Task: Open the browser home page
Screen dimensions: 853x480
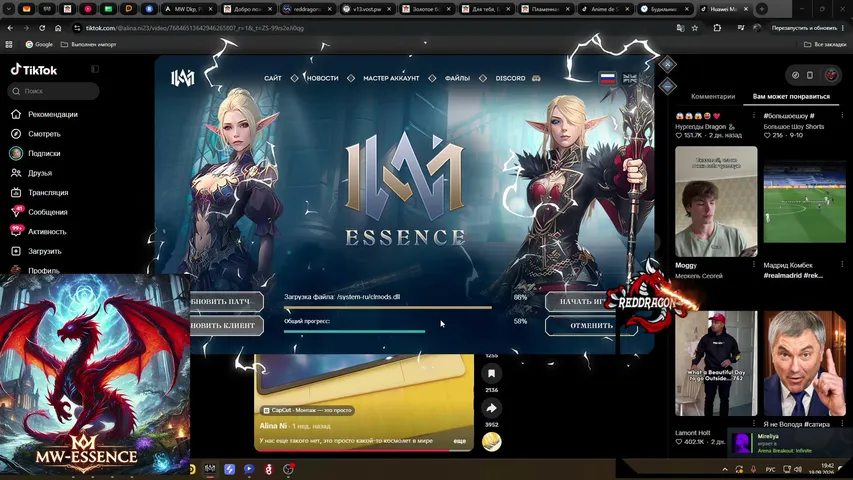Action: 58,28
